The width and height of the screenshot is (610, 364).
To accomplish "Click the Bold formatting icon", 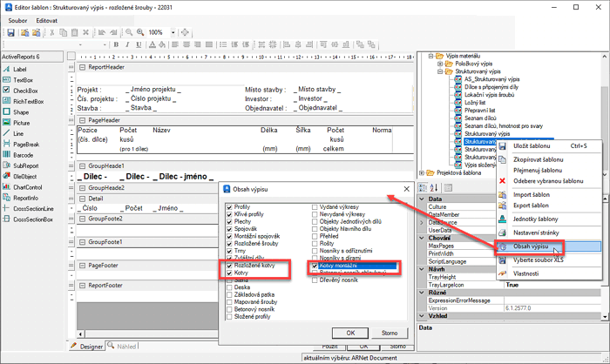I will [x=114, y=44].
